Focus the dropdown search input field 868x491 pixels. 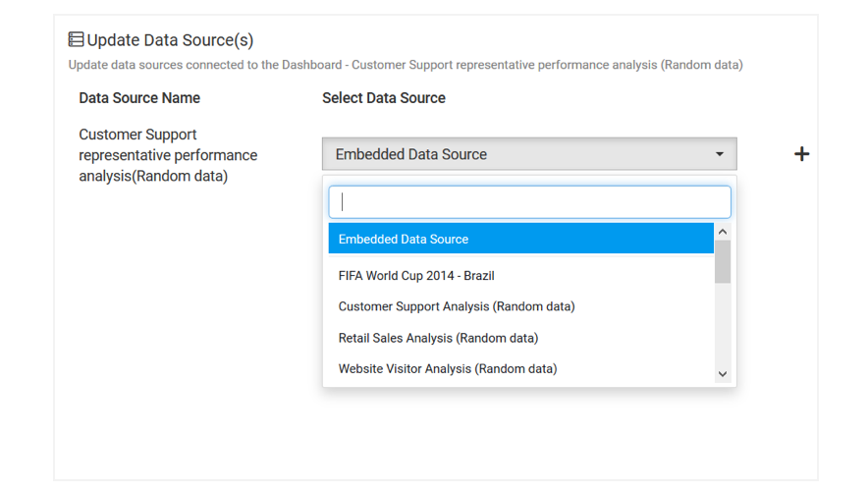coord(529,202)
